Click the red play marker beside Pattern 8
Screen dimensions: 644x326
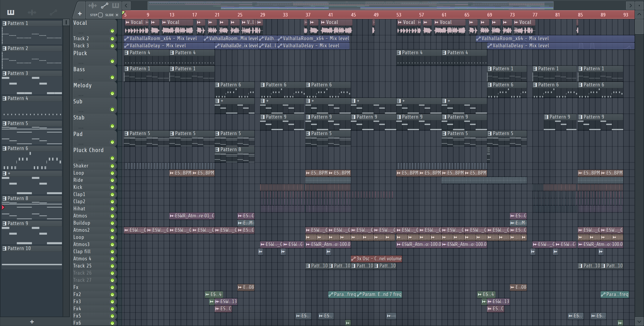click(x=3, y=207)
